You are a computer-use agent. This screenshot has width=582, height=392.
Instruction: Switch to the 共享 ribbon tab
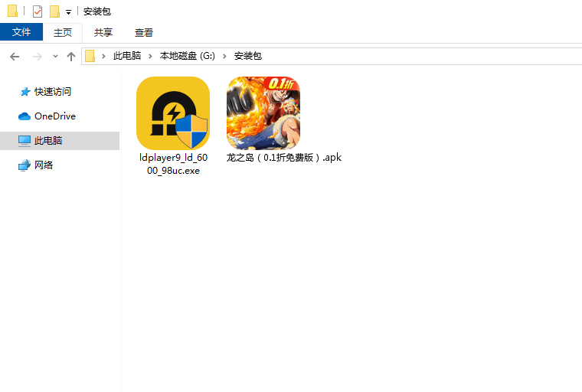point(103,32)
